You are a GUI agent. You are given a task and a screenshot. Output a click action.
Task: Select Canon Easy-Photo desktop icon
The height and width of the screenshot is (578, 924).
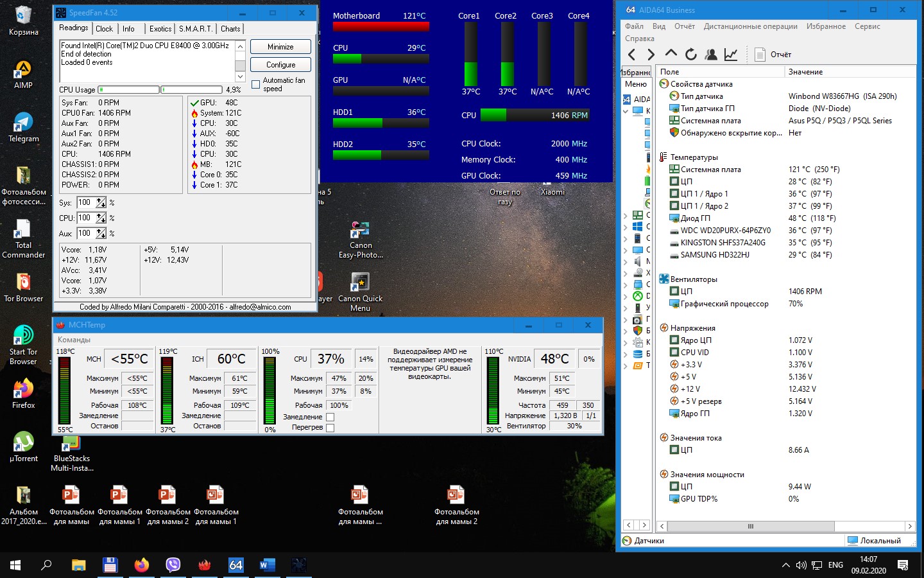point(361,240)
